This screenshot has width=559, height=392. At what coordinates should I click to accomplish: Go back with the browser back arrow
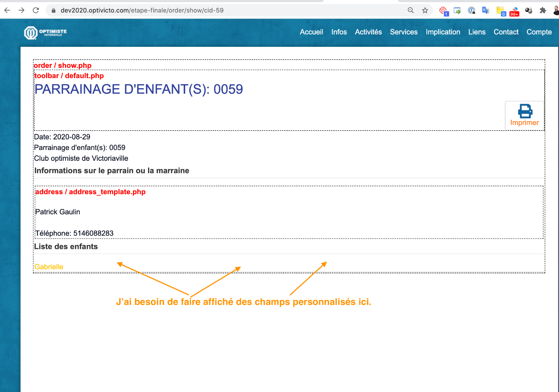click(7, 10)
